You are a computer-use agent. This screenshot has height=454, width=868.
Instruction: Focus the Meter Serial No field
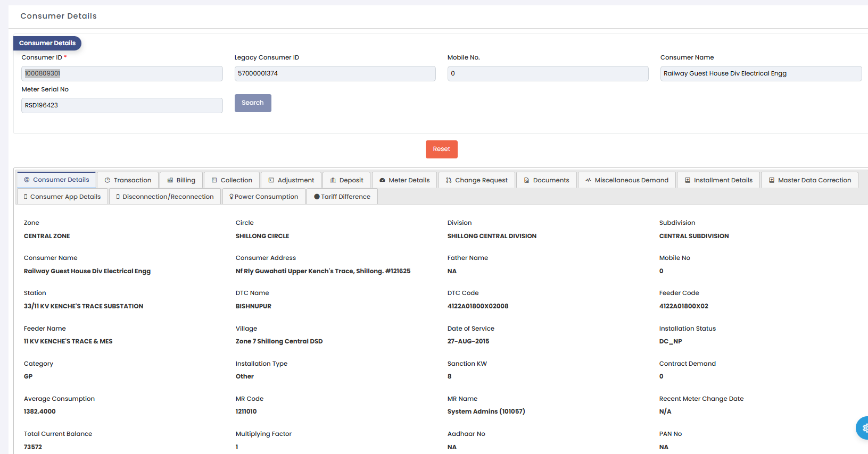tap(122, 105)
